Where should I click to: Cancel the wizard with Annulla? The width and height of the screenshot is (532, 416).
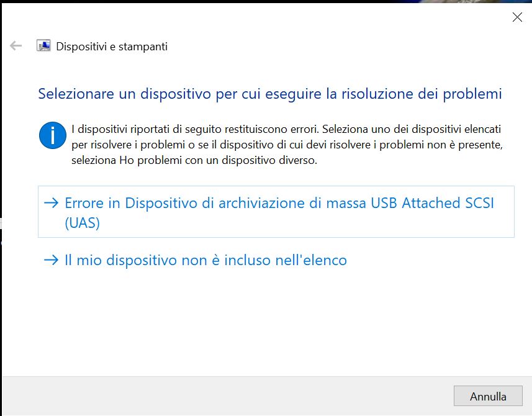click(488, 396)
